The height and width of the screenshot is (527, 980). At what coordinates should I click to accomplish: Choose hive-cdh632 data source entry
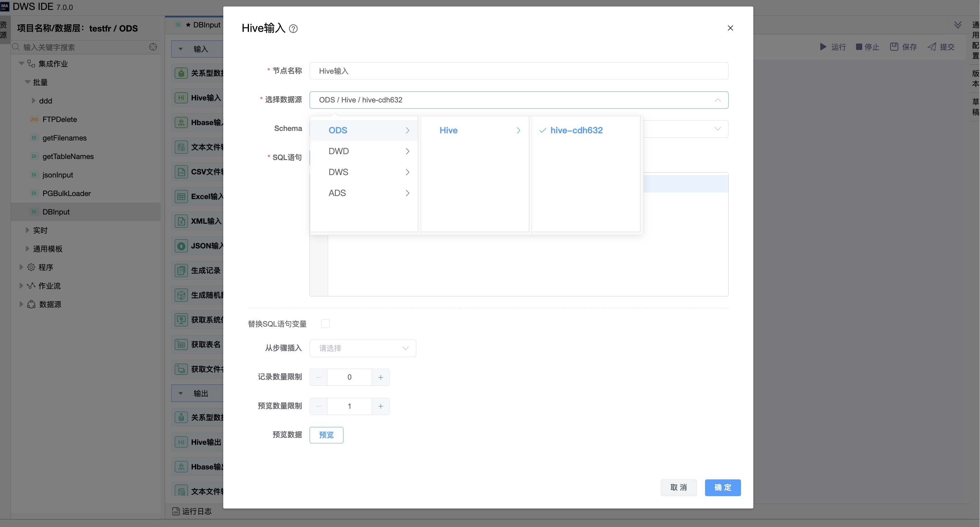(576, 130)
